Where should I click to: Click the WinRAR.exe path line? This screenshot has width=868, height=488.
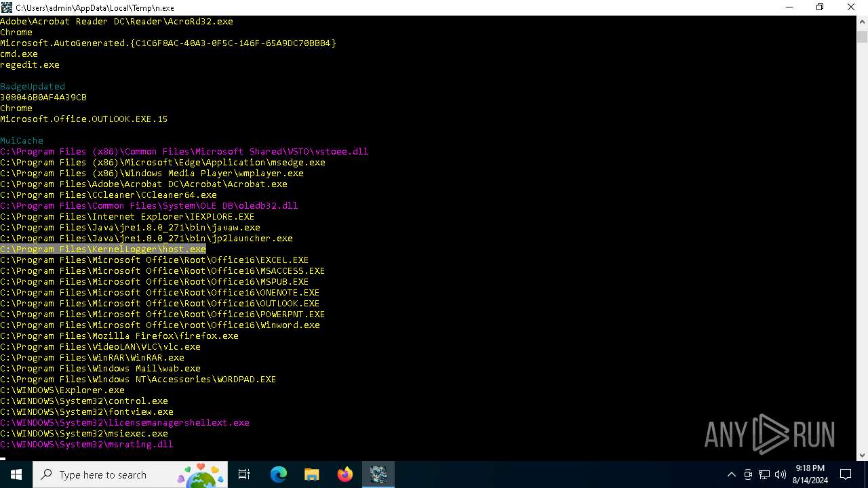pyautogui.click(x=92, y=358)
